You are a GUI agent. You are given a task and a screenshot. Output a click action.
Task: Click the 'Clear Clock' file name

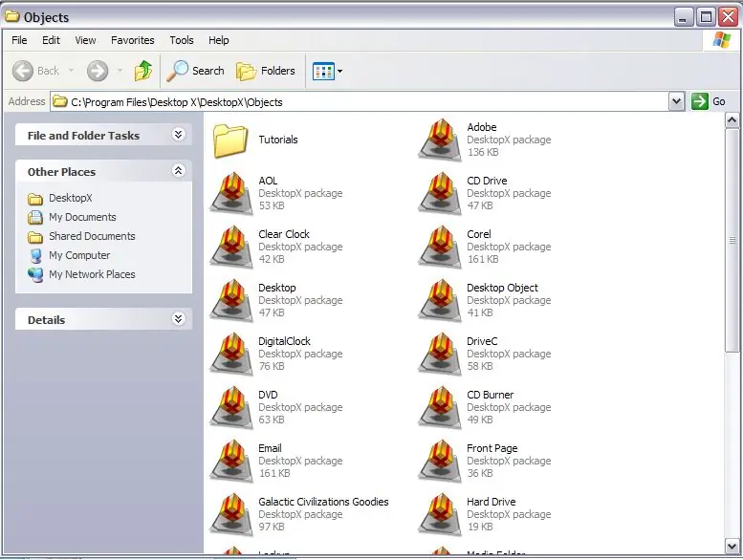[284, 234]
